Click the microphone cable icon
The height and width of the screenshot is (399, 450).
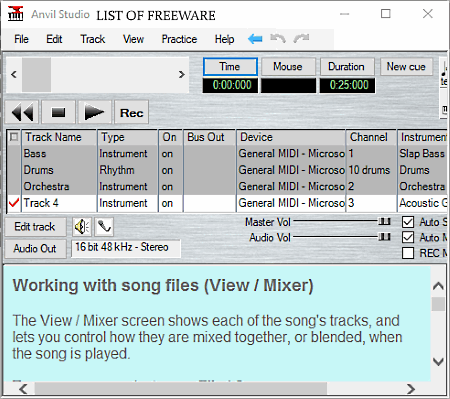click(x=104, y=227)
